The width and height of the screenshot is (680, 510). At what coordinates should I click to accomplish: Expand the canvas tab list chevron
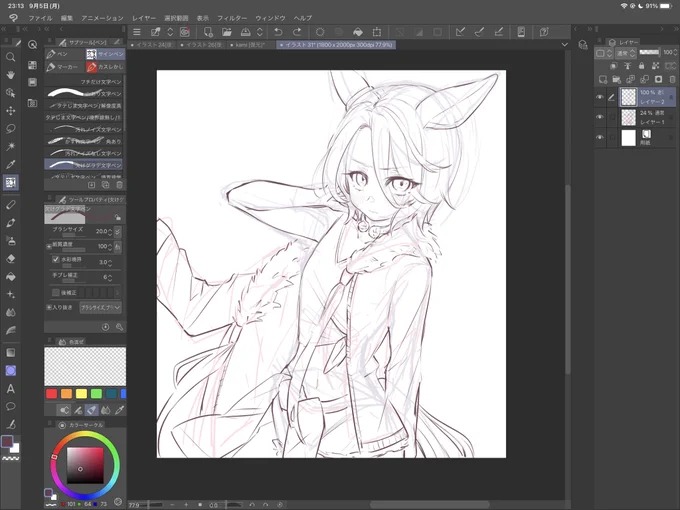(x=564, y=44)
